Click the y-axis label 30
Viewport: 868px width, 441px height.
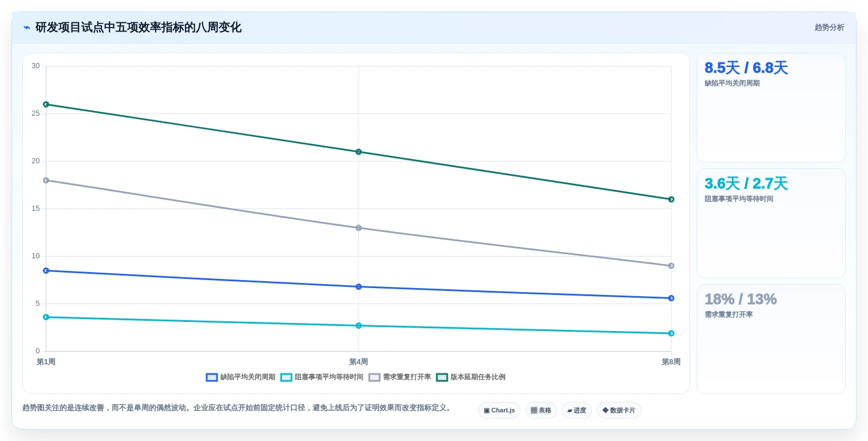click(35, 66)
